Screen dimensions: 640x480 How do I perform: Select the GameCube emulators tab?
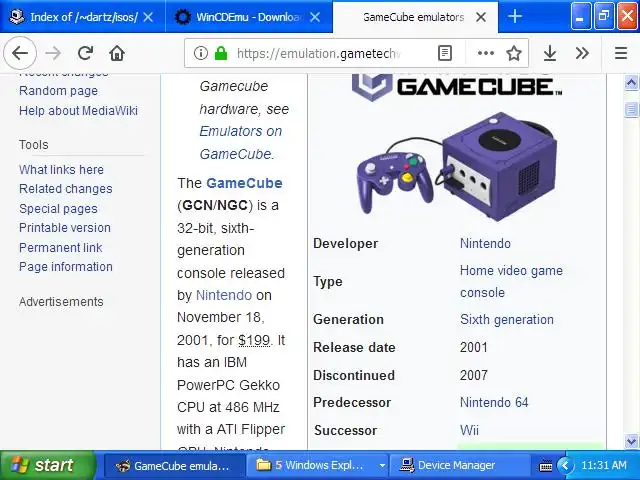point(416,17)
